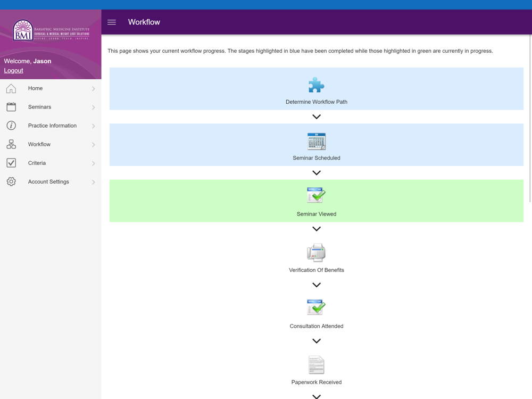Click the Seminar Viewed stage label

coord(316,214)
